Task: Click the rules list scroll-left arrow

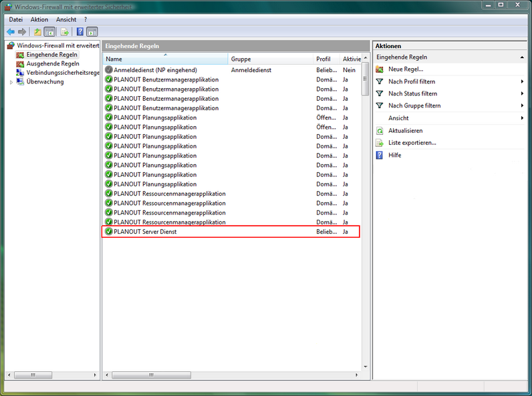Action: (107, 375)
